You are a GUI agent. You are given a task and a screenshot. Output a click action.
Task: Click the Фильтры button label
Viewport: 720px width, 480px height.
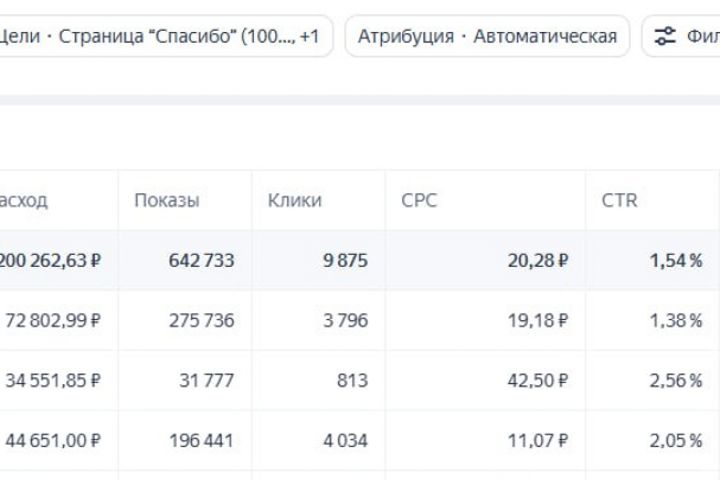point(702,37)
